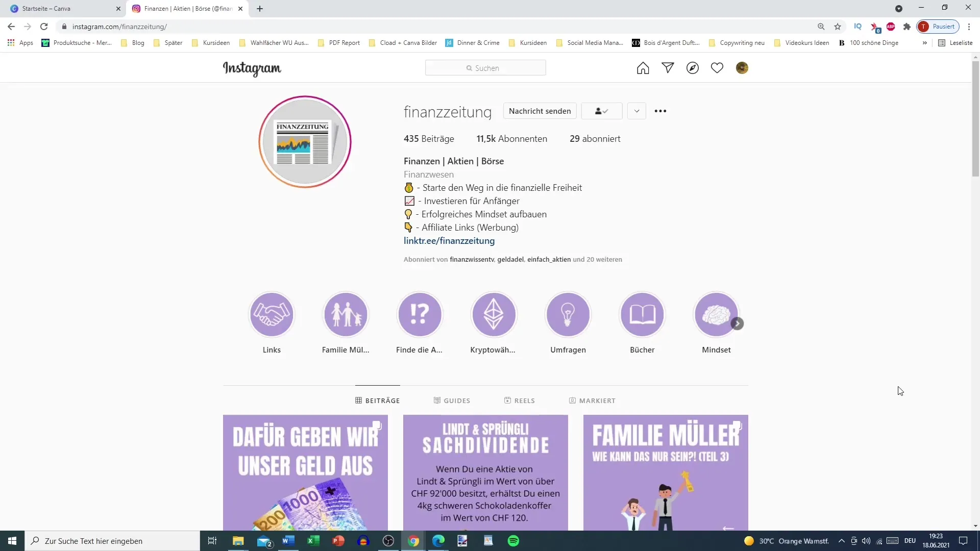Open PowerPoint from the taskbar
Image resolution: width=980 pixels, height=551 pixels.
click(x=338, y=541)
